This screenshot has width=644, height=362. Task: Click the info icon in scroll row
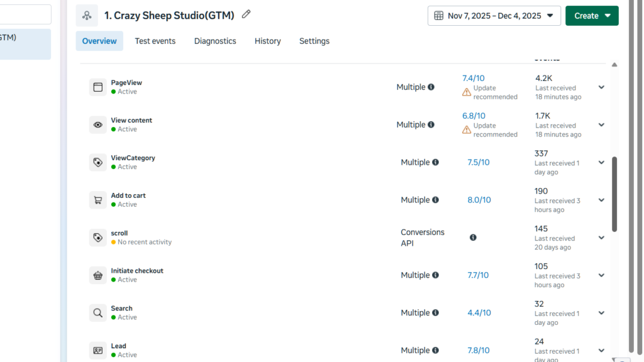[473, 238]
